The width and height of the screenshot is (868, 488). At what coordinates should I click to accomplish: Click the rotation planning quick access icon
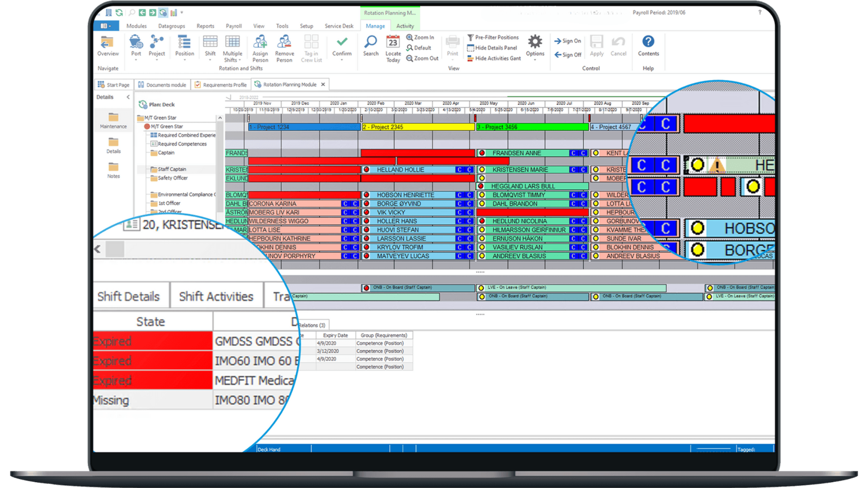tap(163, 13)
